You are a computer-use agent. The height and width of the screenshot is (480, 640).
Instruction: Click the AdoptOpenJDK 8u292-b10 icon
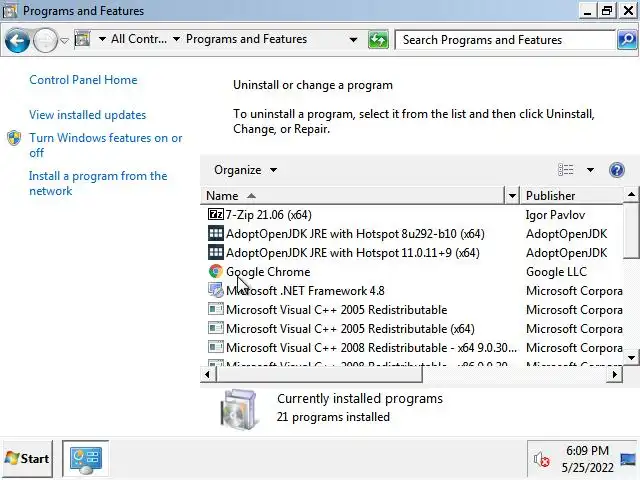[216, 233]
